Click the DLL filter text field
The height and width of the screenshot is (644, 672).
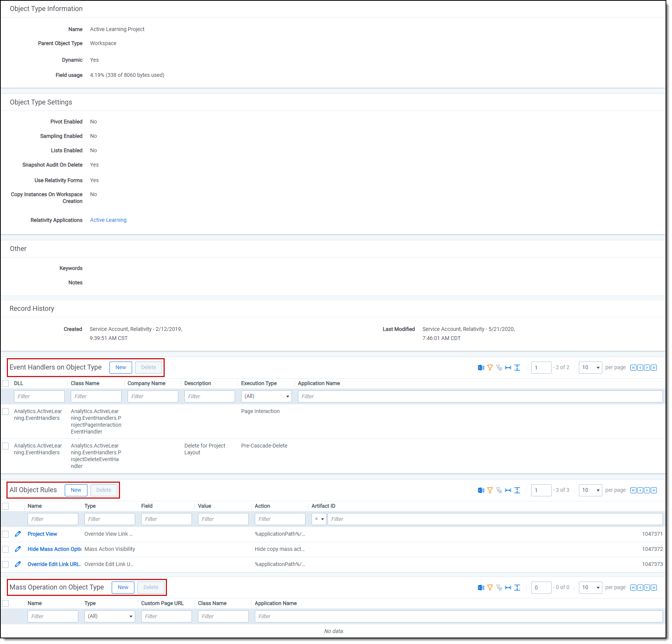39,396
